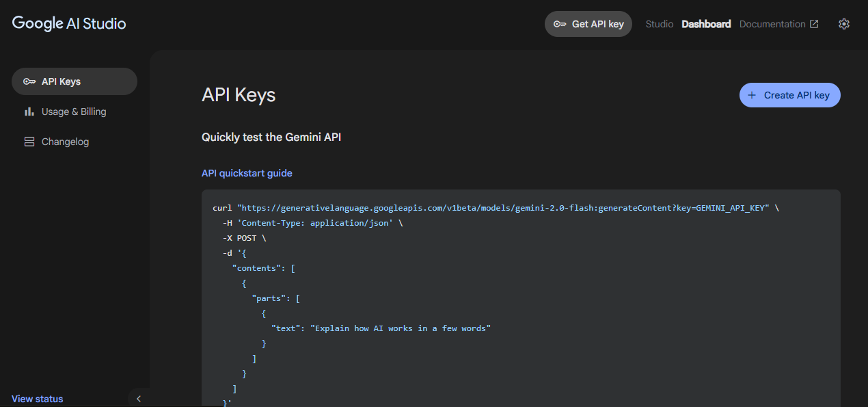Click the Create API key button

790,95
